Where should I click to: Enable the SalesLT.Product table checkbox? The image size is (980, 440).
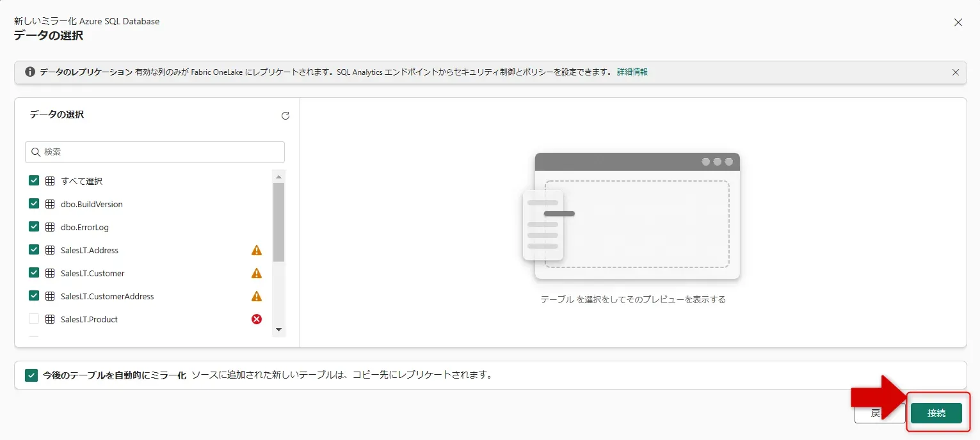pyautogui.click(x=33, y=318)
